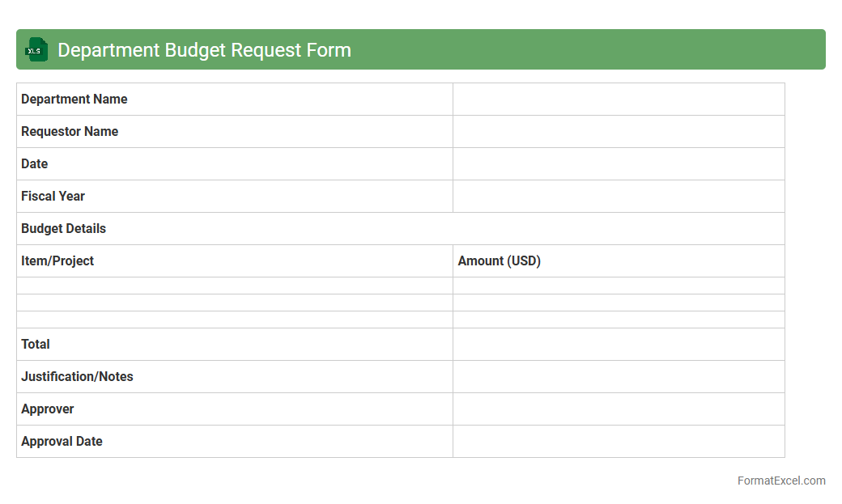Select the Requestor Name value field

point(619,132)
